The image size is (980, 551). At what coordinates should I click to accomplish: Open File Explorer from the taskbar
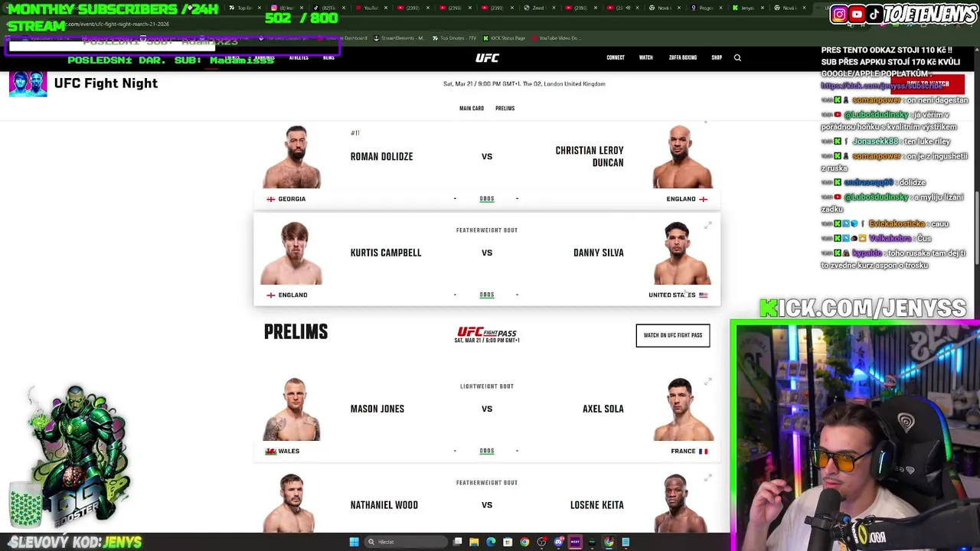click(x=474, y=542)
